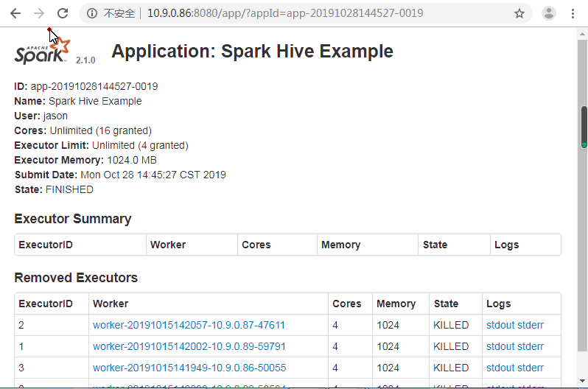Click the address bar URL field

click(x=295, y=13)
